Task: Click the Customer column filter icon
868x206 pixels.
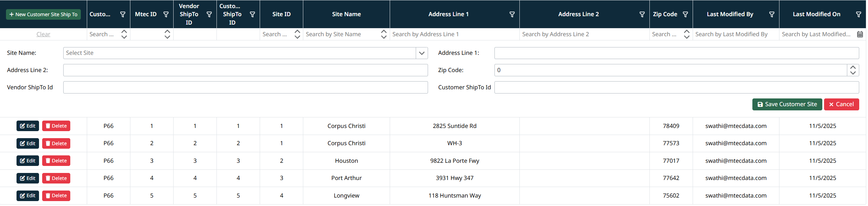Action: pyautogui.click(x=123, y=14)
